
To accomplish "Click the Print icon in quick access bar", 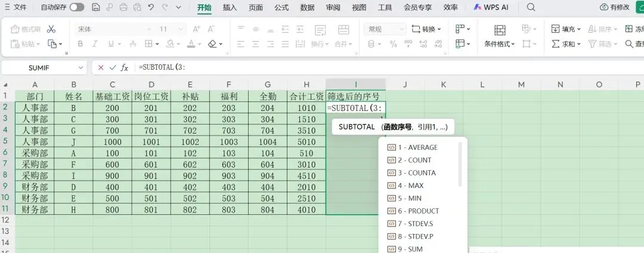I will (x=123, y=7).
